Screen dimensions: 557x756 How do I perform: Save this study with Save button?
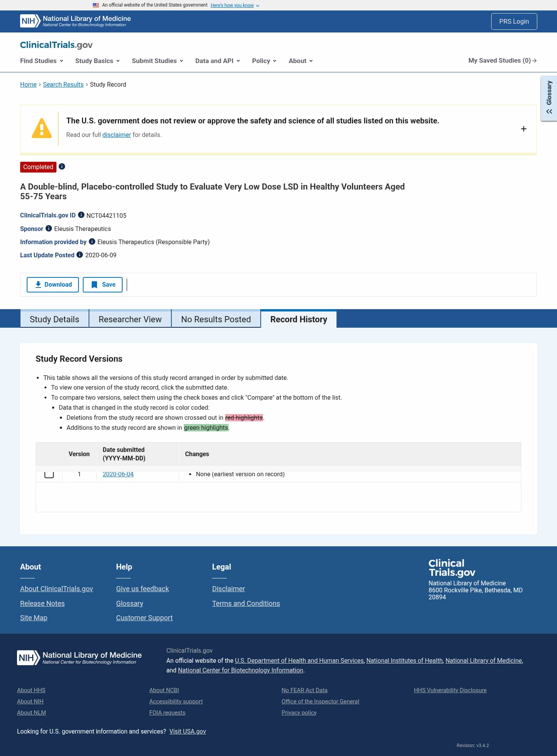click(x=103, y=284)
